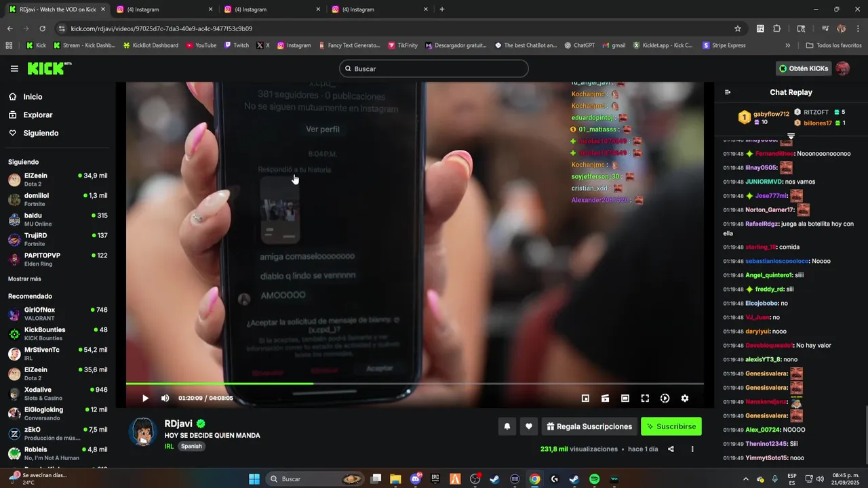This screenshot has width=868, height=488.
Task: Toggle the hamburger sidebar menu
Action: (x=14, y=68)
